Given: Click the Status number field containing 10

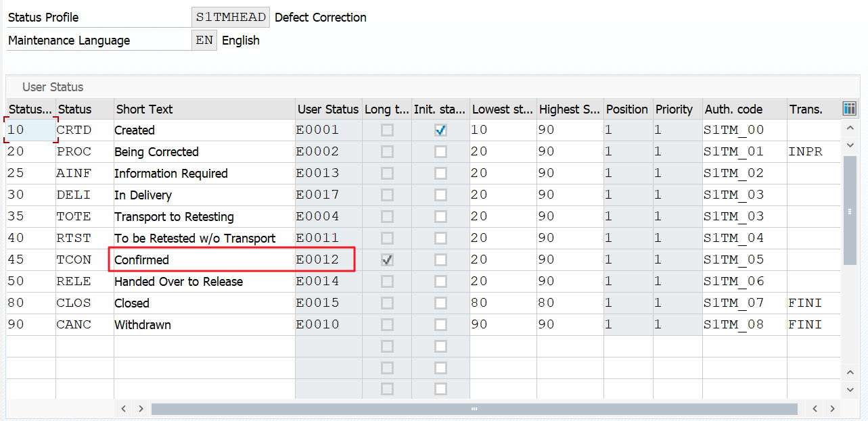Looking at the screenshot, I should pyautogui.click(x=30, y=130).
